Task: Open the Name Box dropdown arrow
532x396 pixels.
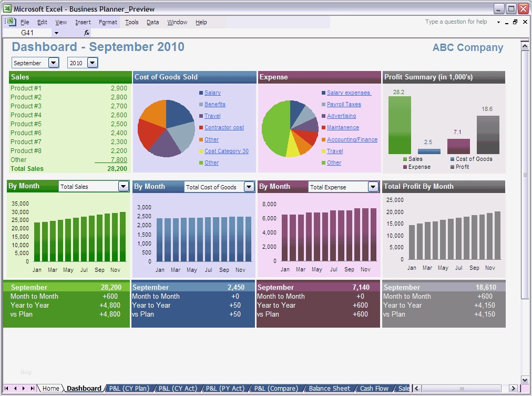Action: click(x=56, y=33)
